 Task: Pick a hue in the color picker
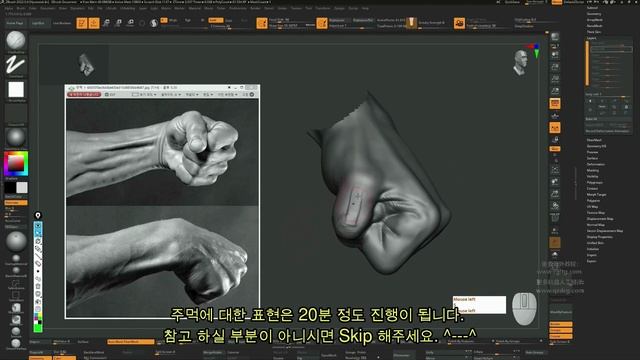[16, 164]
